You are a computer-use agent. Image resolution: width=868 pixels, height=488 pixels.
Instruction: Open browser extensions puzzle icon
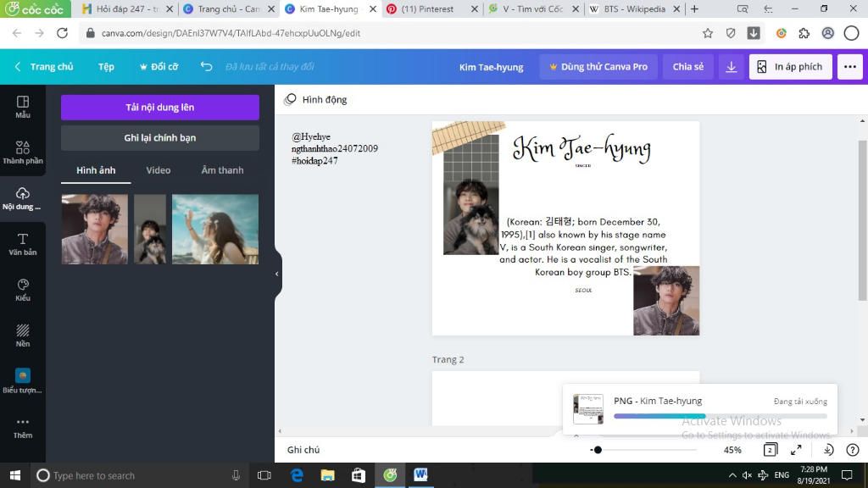[804, 33]
